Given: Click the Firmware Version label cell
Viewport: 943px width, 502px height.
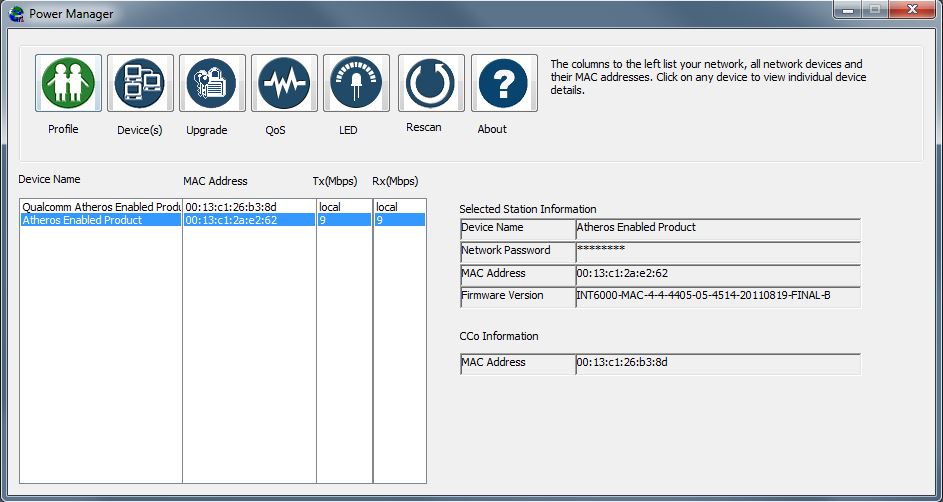Looking at the screenshot, I should [x=518, y=297].
